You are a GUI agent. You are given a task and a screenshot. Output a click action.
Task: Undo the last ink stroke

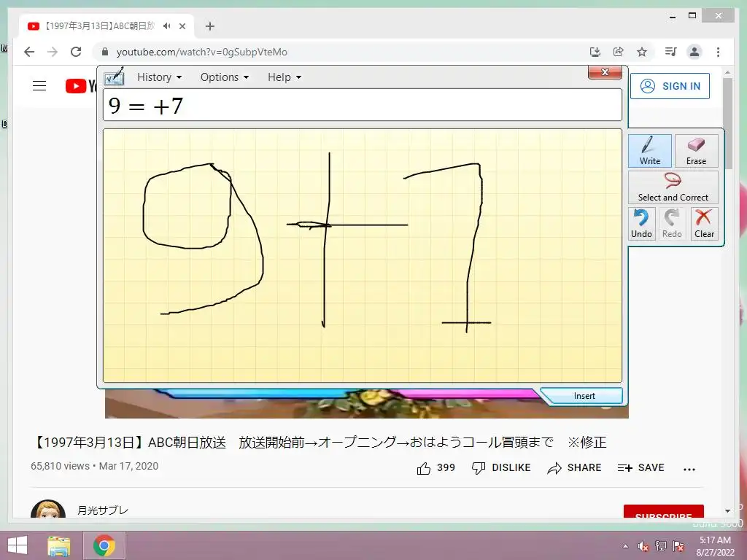pos(641,224)
